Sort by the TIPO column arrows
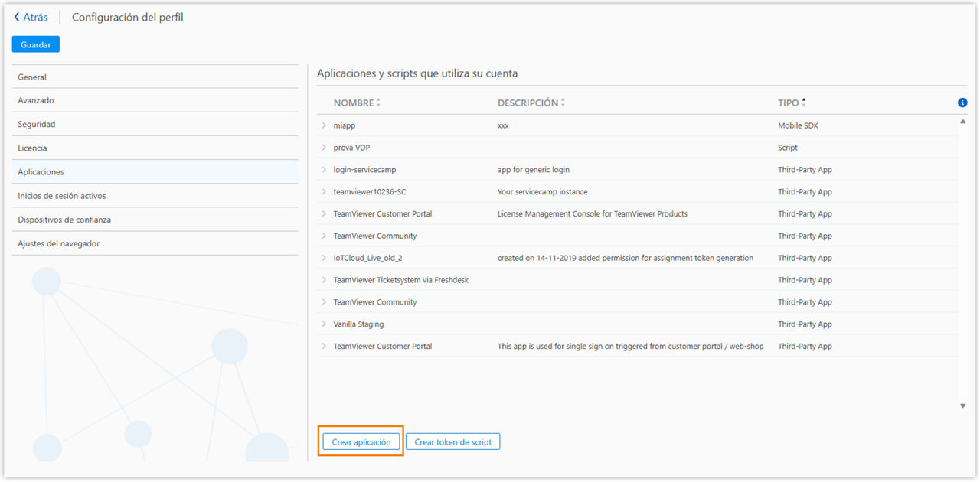This screenshot has height=482, width=980. pyautogui.click(x=804, y=103)
